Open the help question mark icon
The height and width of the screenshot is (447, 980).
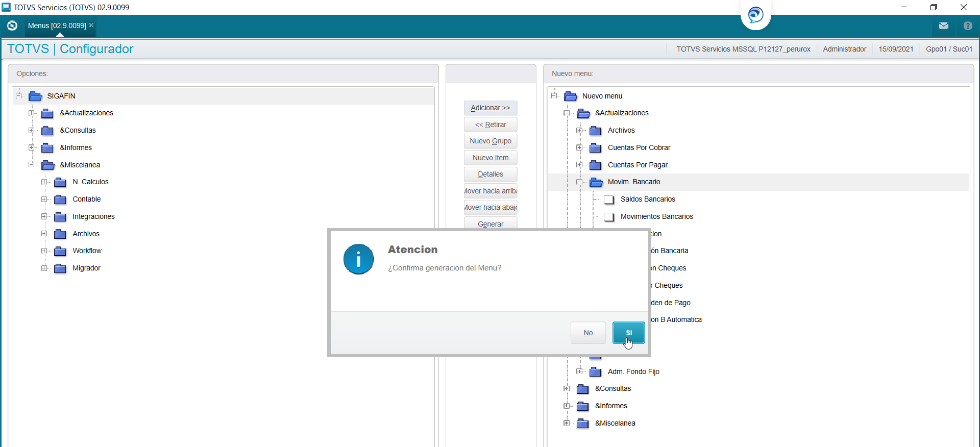968,26
